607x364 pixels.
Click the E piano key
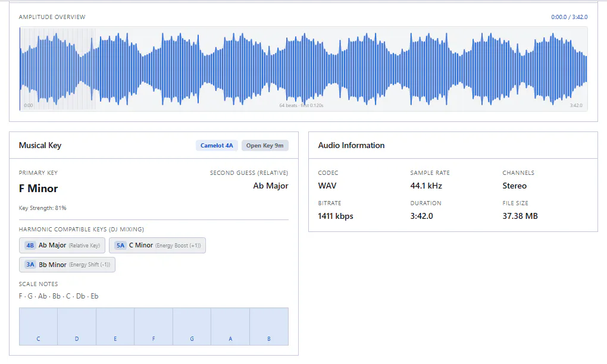point(115,327)
